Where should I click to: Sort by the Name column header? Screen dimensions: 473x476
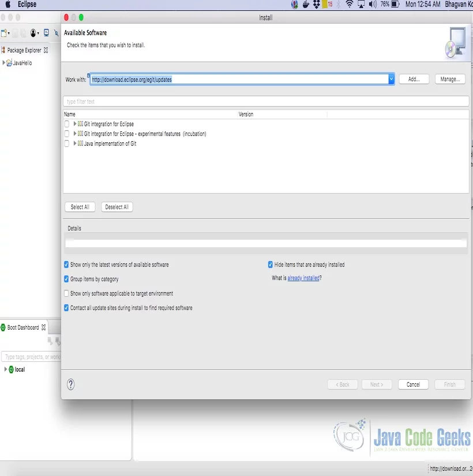coord(151,114)
